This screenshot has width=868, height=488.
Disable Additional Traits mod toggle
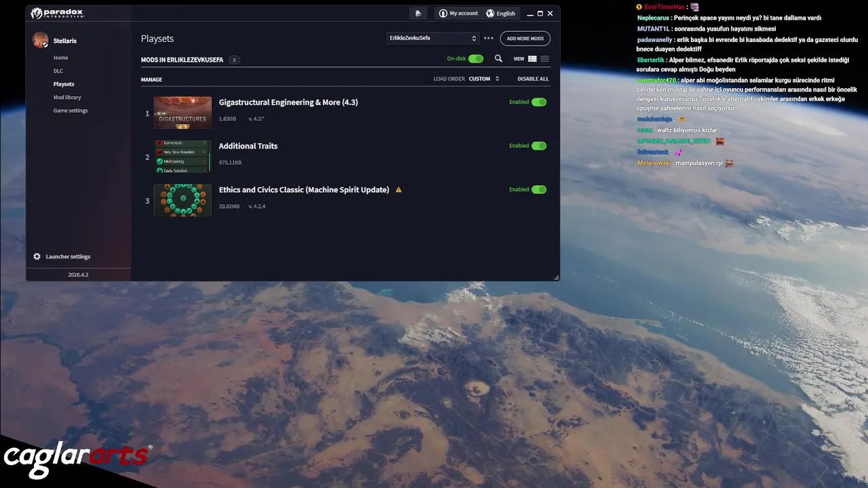click(x=539, y=146)
